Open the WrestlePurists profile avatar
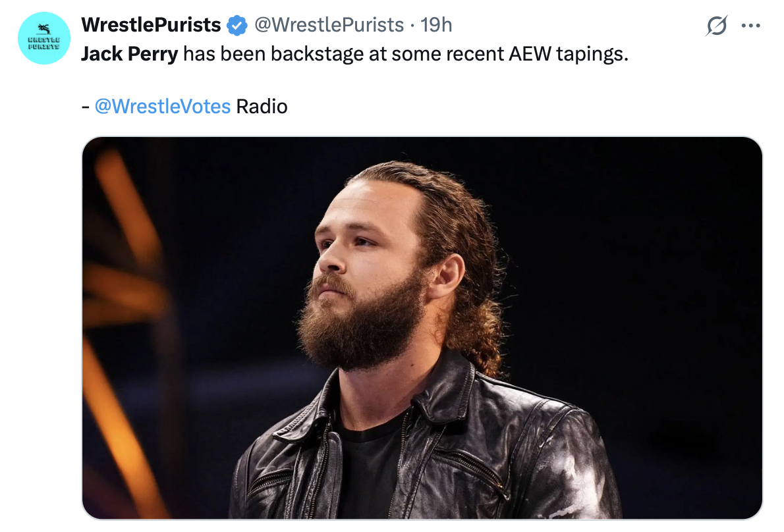Viewport: 784px width, 532px height. [44, 38]
